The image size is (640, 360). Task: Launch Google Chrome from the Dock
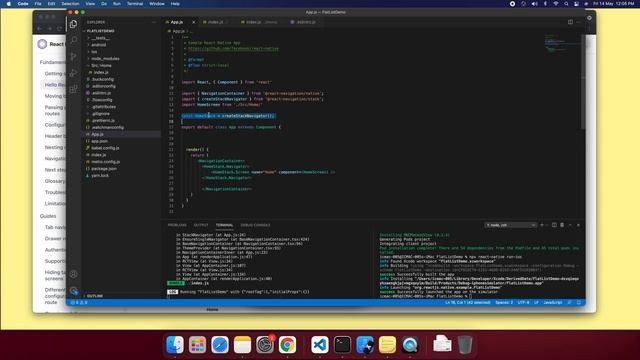coord(287,345)
